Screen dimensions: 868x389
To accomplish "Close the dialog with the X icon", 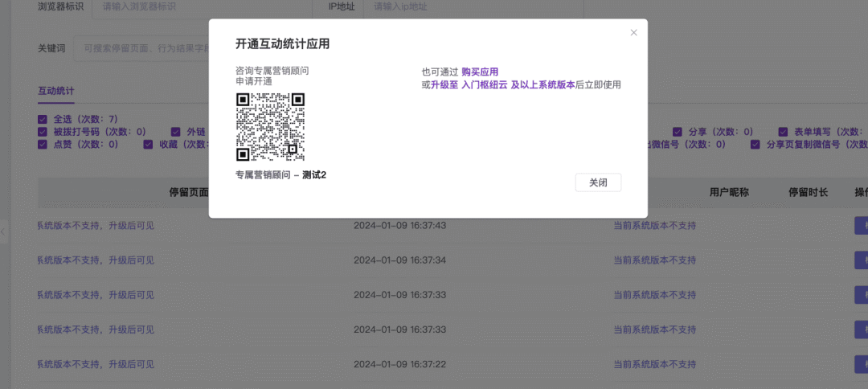I will [633, 33].
